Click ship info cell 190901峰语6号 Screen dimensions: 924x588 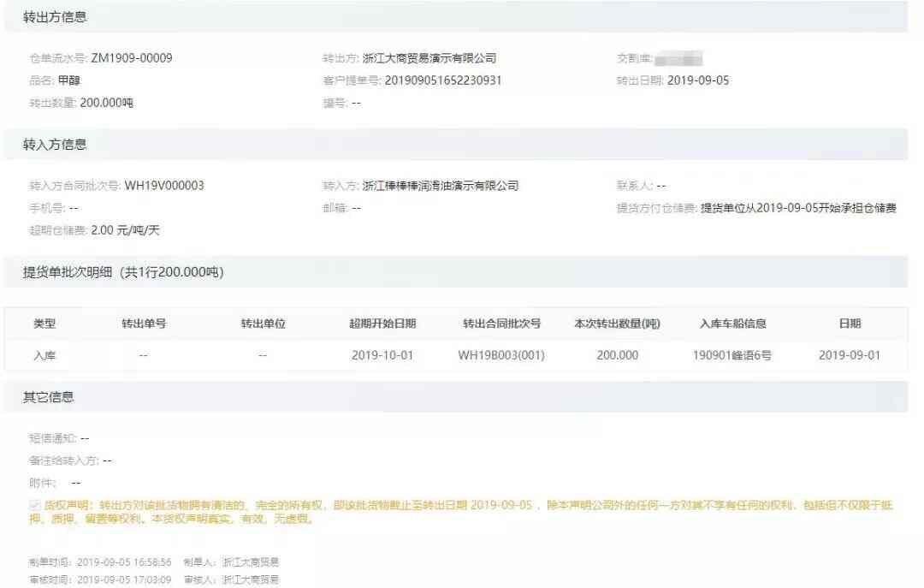[732, 355]
